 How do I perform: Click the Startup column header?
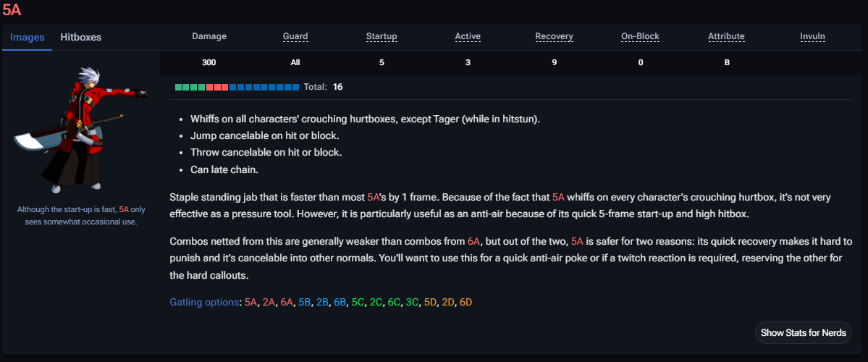click(x=382, y=36)
